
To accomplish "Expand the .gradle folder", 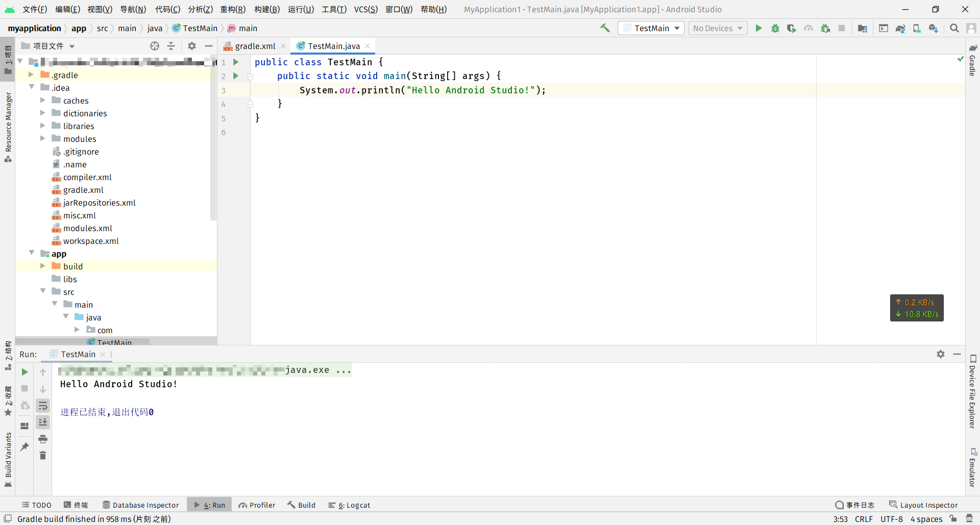I will (x=31, y=74).
